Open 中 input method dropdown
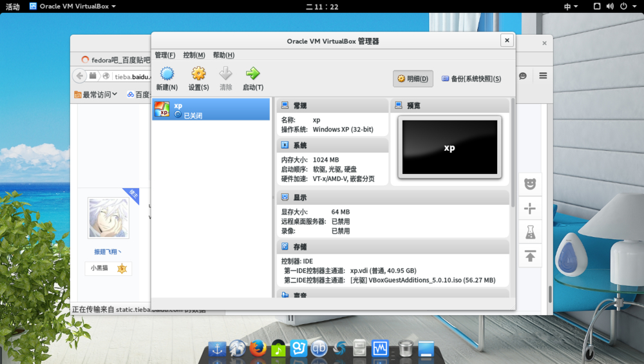Screen dimensions: 644x364 point(571,6)
